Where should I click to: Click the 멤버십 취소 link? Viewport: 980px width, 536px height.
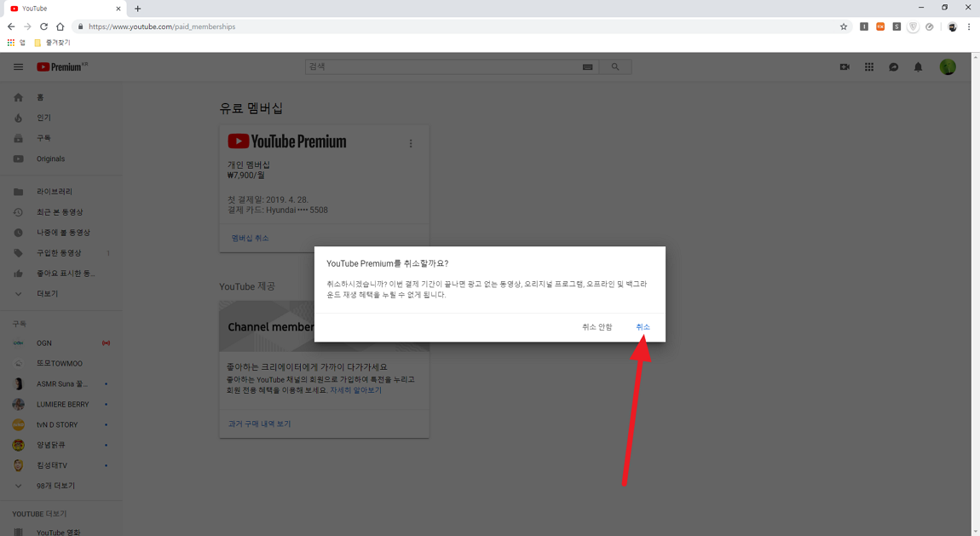click(x=250, y=238)
